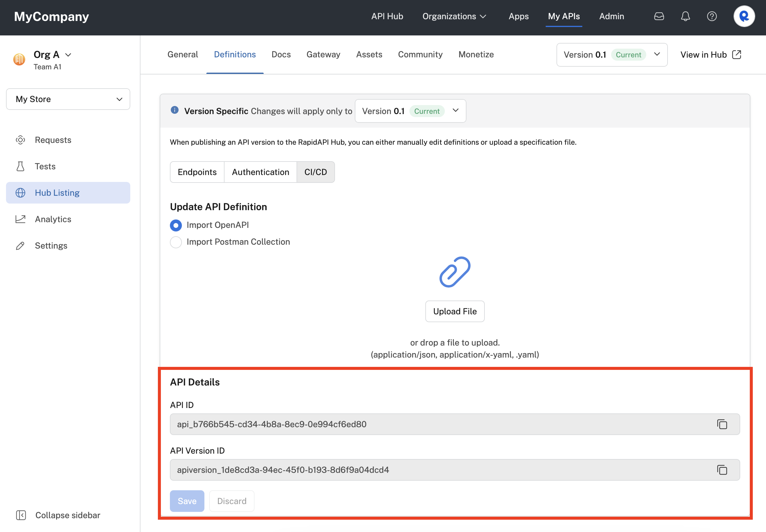Click the View in Hub link
Screen dimensions: 766x532
click(711, 55)
